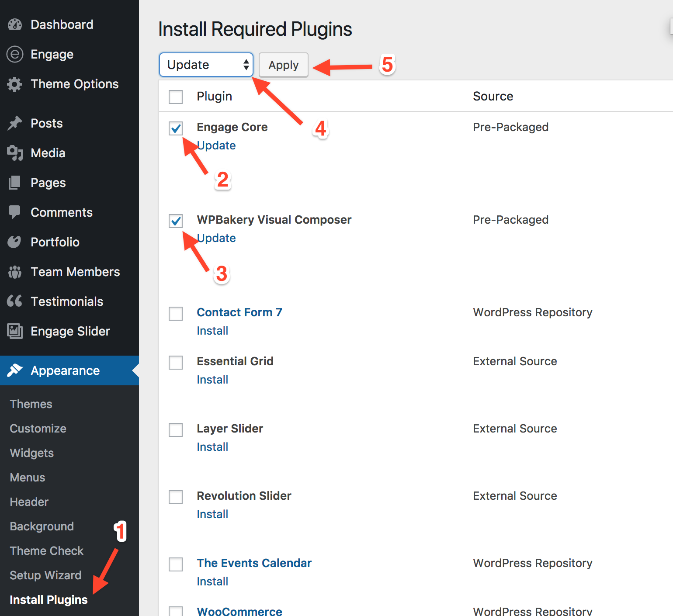Image resolution: width=673 pixels, height=616 pixels.
Task: Click Update link under Engage Core
Action: 216,145
